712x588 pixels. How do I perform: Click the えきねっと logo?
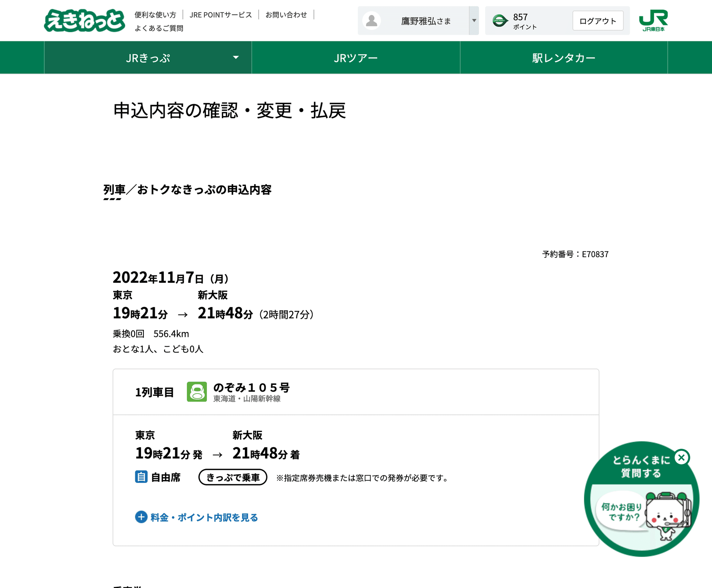pos(85,20)
